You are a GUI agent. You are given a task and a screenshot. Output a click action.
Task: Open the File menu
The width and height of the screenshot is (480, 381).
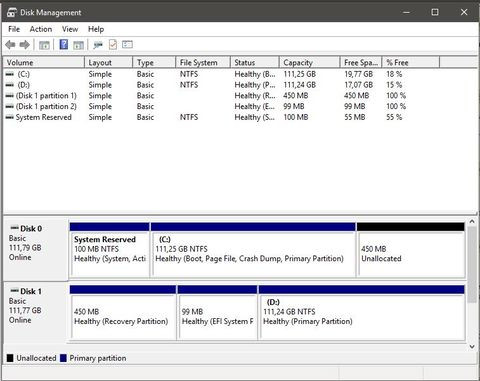point(14,29)
